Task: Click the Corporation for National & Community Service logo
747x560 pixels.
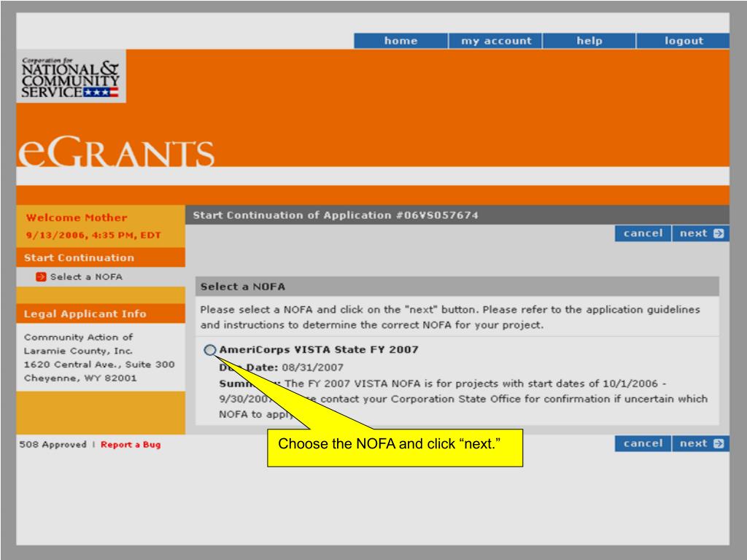Action: (71, 76)
